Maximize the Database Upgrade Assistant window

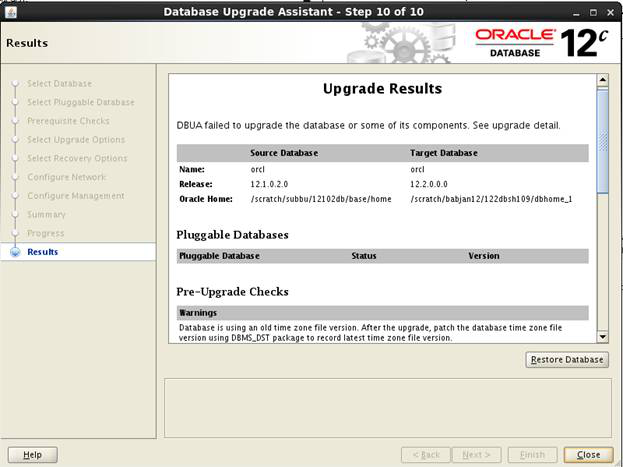pyautogui.click(x=594, y=12)
